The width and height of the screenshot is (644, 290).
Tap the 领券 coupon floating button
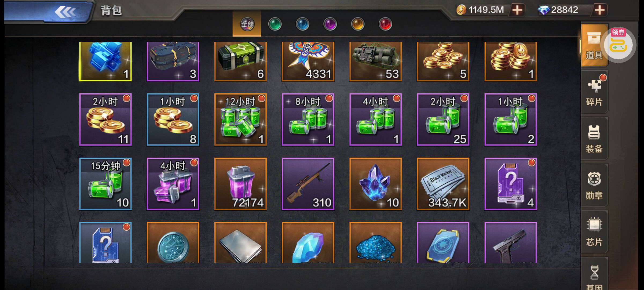click(618, 45)
